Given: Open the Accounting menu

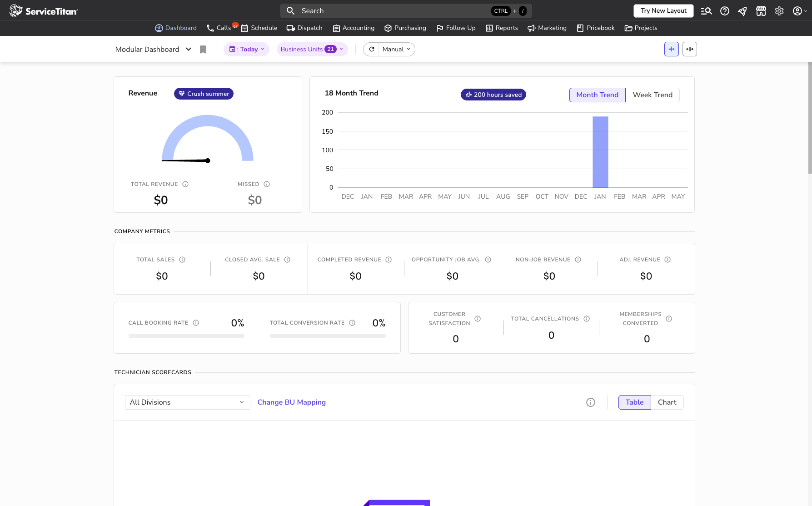Looking at the screenshot, I should [x=354, y=28].
